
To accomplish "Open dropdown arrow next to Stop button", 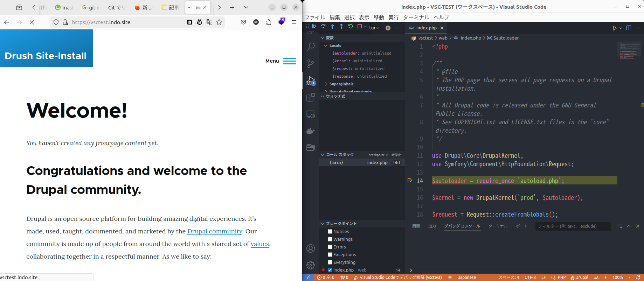I will click(365, 27).
